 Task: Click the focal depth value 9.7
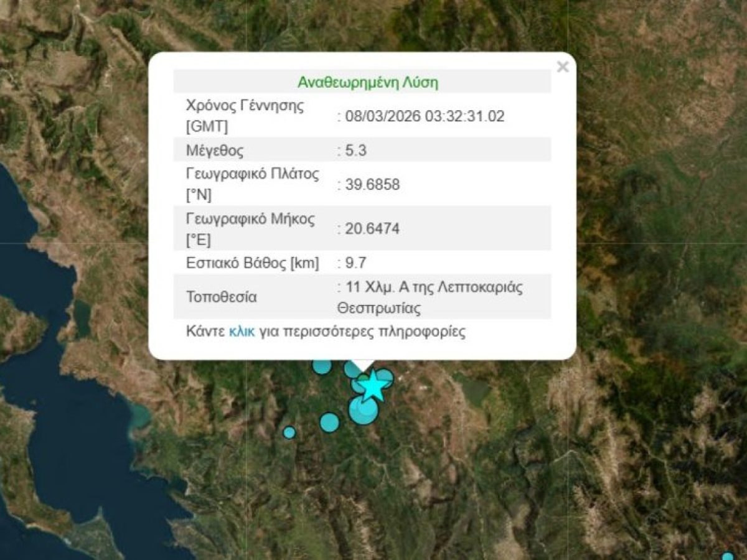click(x=352, y=263)
